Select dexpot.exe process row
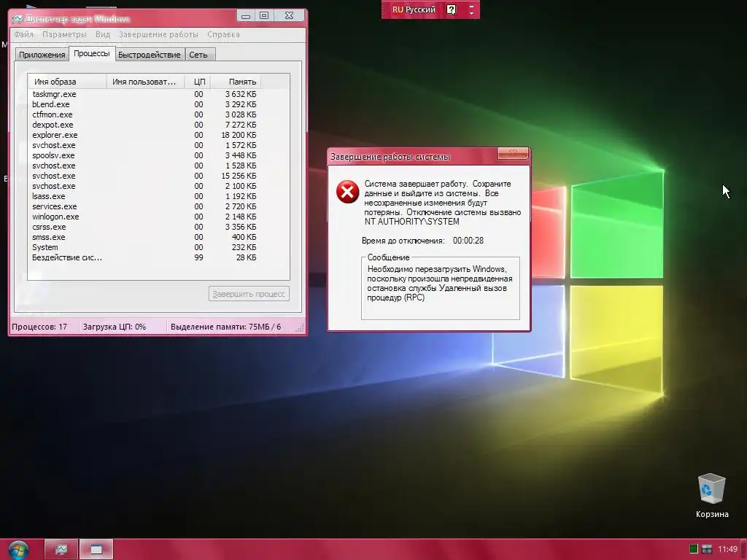Screen dimensions: 747x560 (144, 125)
